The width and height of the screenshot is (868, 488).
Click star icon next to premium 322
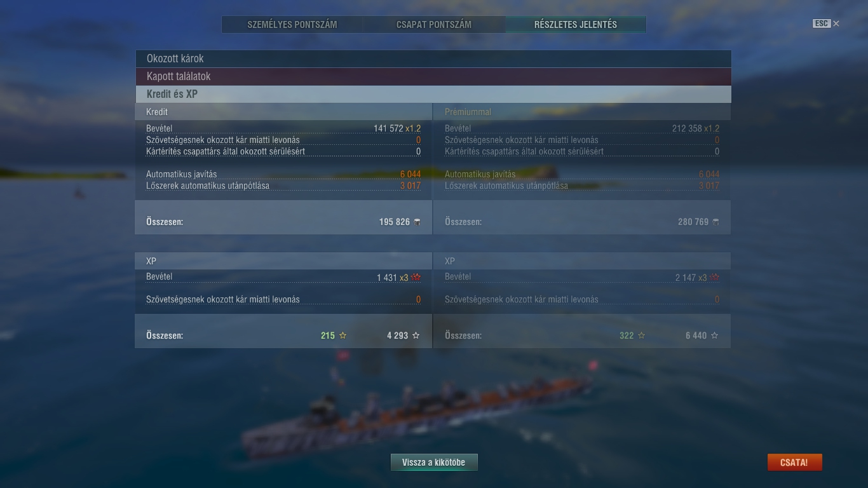pos(641,335)
